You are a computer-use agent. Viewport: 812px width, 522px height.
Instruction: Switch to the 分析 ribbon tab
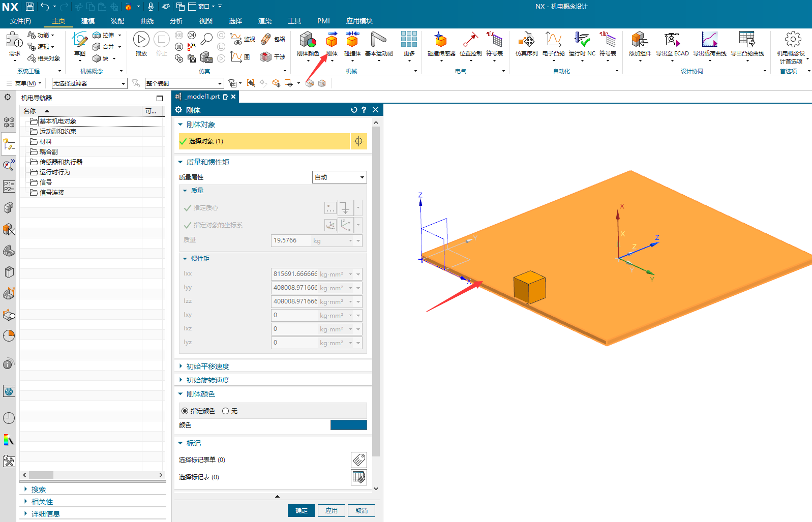click(x=176, y=21)
